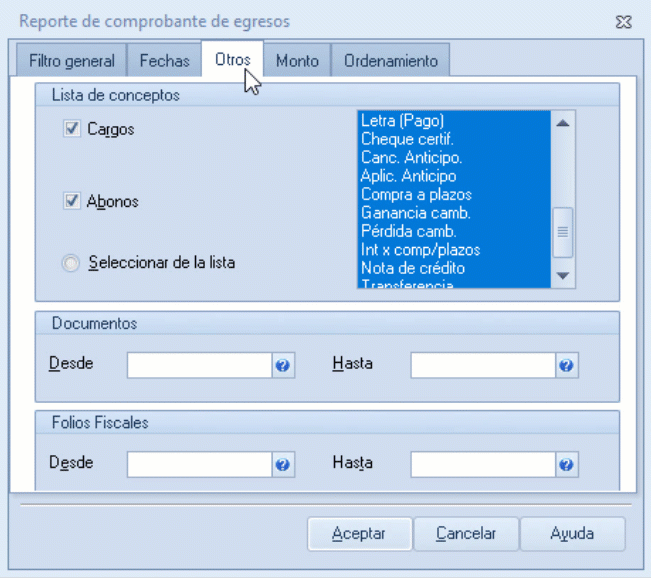Click the concept list scrollbar thumb

pos(563,231)
